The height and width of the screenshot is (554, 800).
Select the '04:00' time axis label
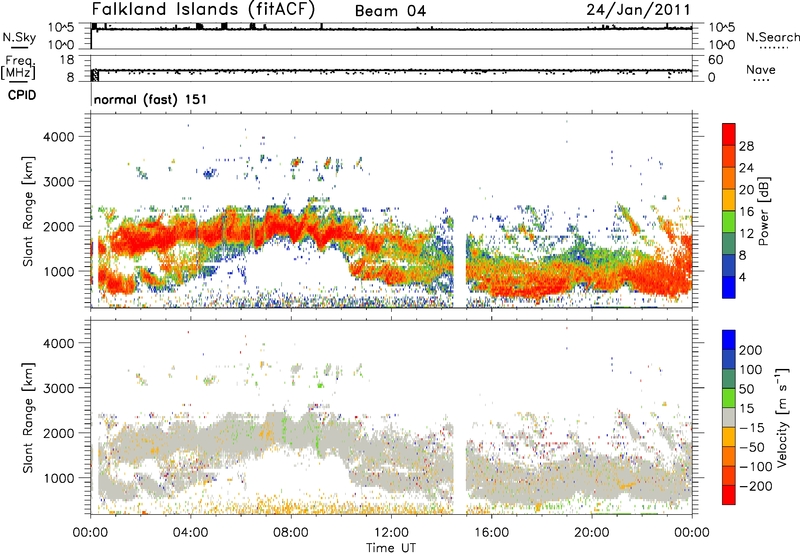[x=191, y=533]
